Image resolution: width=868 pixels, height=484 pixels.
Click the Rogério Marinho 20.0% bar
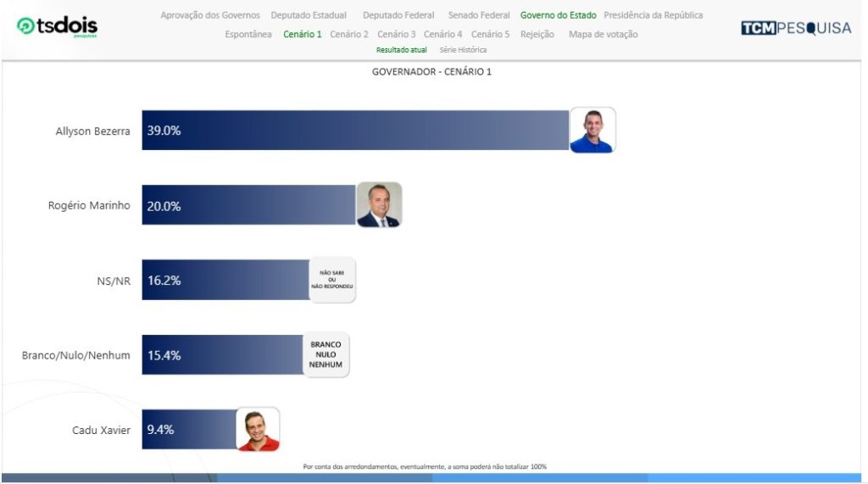click(x=249, y=206)
